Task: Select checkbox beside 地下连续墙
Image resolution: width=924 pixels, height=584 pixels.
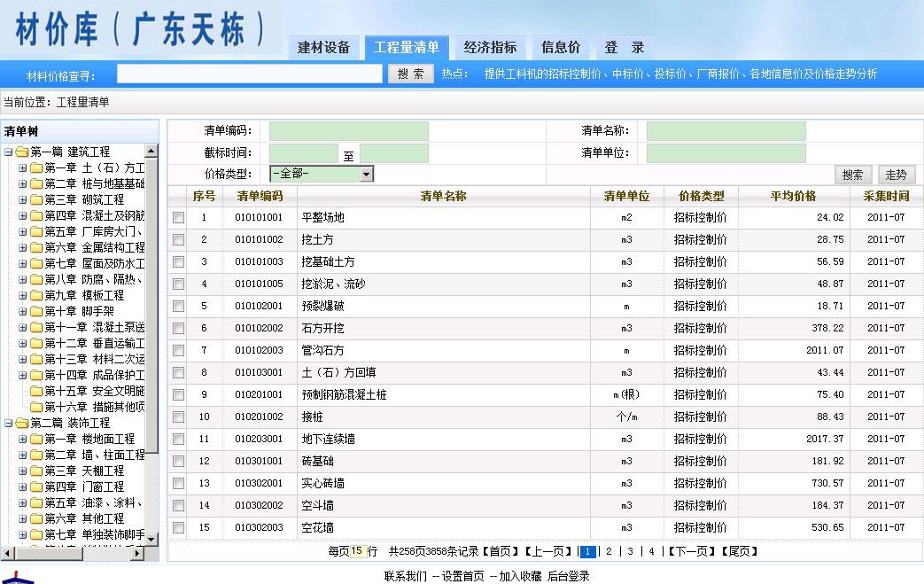Action: [179, 439]
